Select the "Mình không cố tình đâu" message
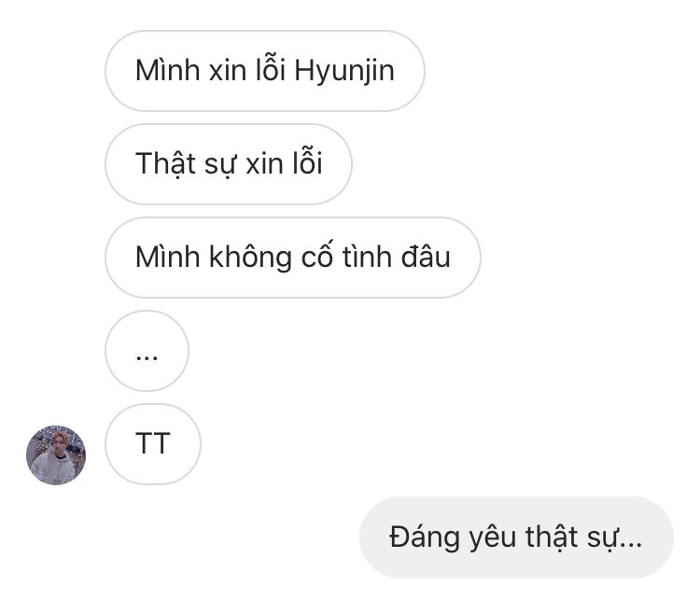Image resolution: width=700 pixels, height=600 pixels. pos(293,258)
